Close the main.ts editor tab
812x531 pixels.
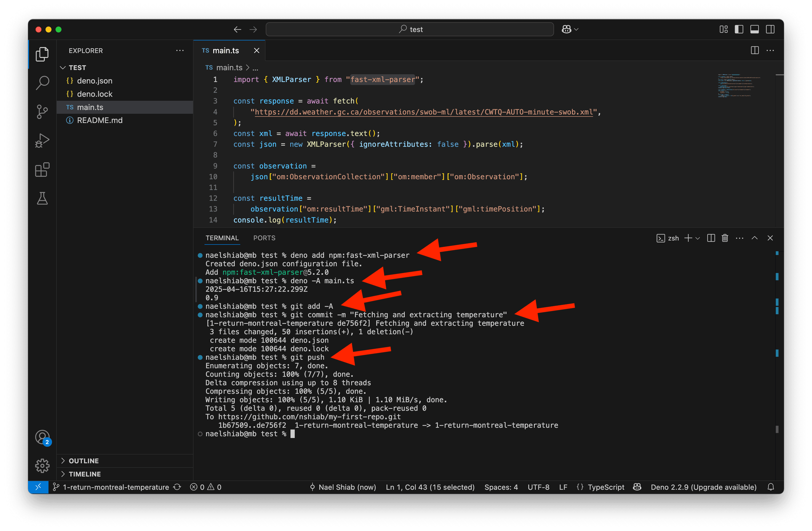pos(256,50)
